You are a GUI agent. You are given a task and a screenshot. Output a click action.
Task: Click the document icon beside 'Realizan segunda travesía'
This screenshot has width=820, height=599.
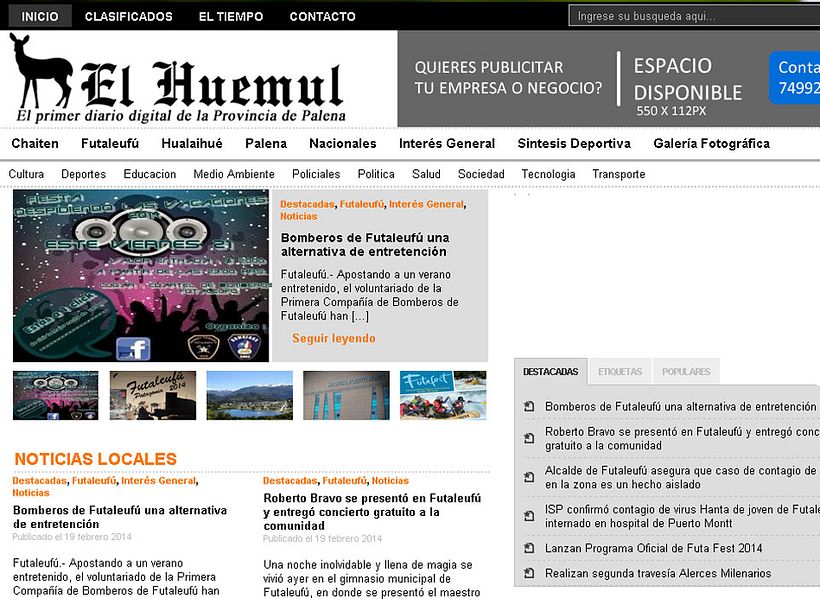coord(529,573)
